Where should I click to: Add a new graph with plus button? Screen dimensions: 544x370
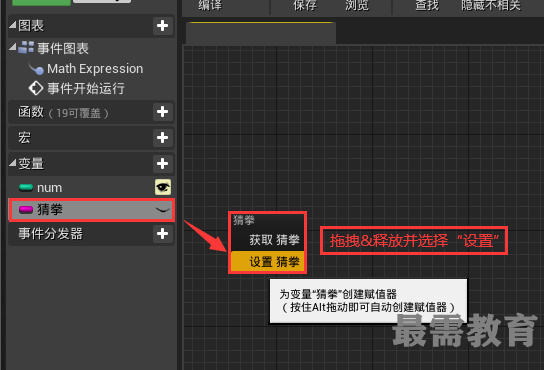point(162,25)
